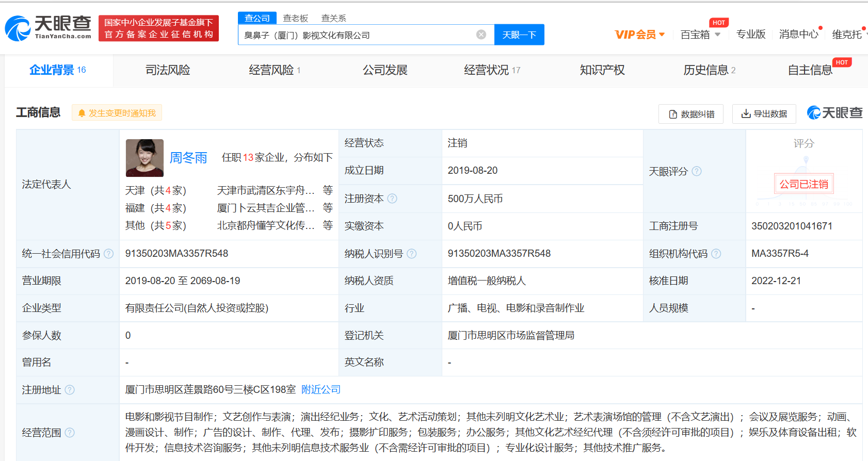Screen dimensions: 868x461
Task: Click the help icon next to 注册地址
Action: tap(70, 390)
